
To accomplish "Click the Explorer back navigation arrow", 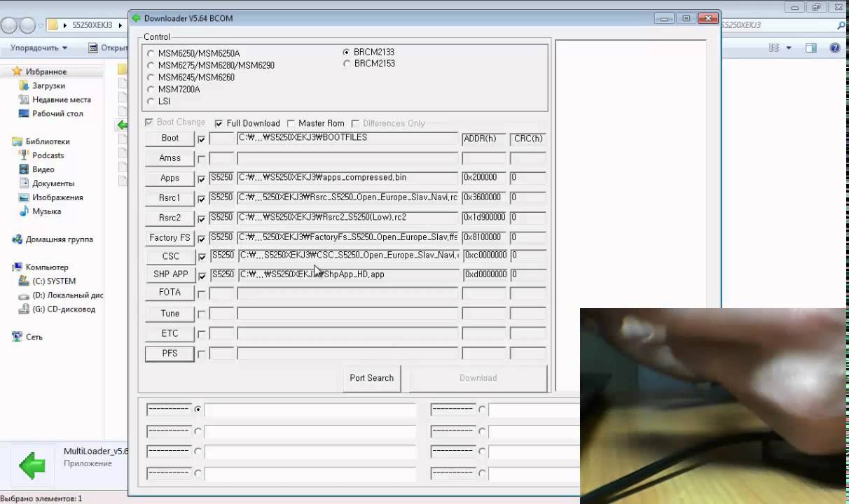I will point(9,26).
